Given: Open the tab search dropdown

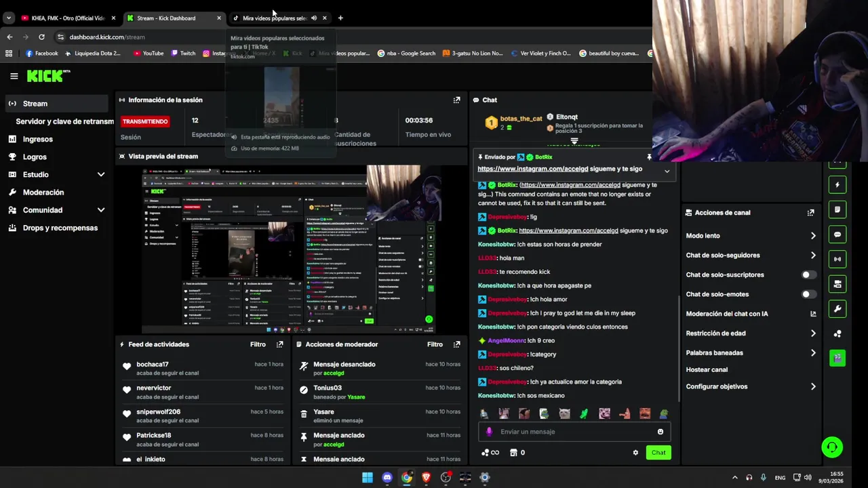Looking at the screenshot, I should pyautogui.click(x=8, y=18).
